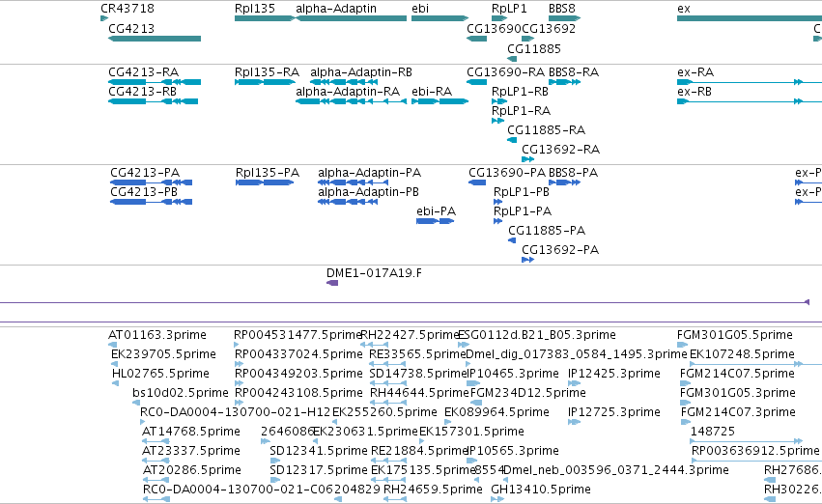The image size is (822, 504).
Task: Click the ebi-RA transcript label
Action: point(432,91)
